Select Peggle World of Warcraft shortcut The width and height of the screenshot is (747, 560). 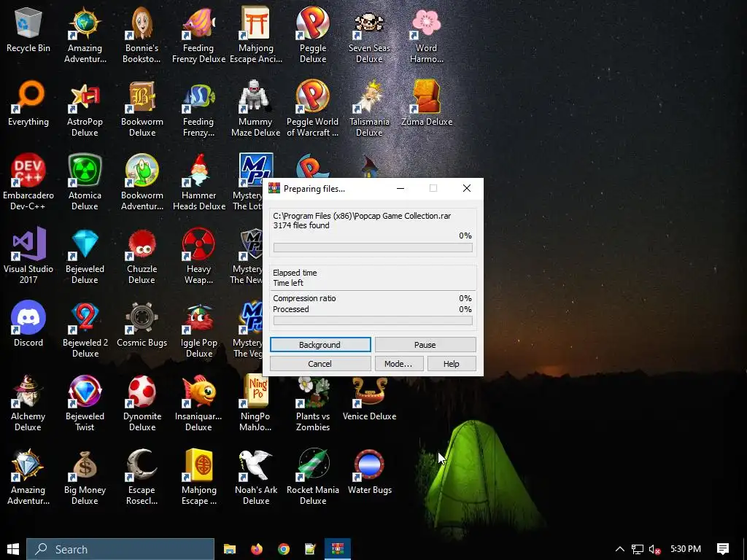click(312, 109)
